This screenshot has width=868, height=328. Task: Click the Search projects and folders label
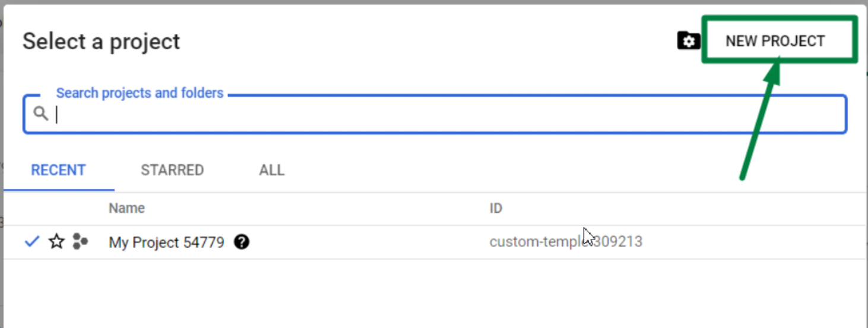click(x=140, y=93)
